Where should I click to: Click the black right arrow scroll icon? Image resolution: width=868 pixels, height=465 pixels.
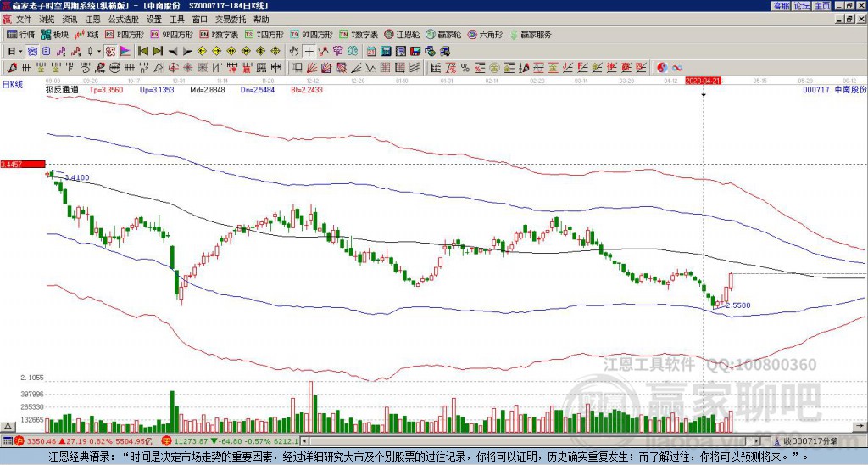187,52
